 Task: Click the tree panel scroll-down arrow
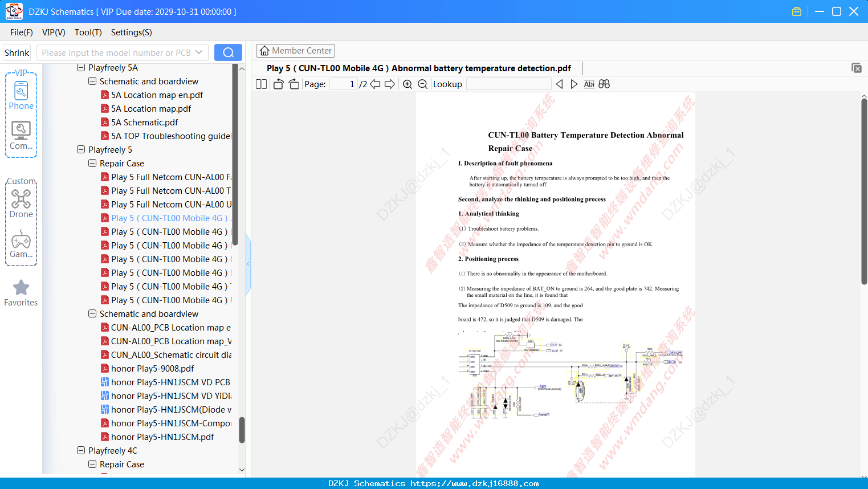tap(242, 470)
